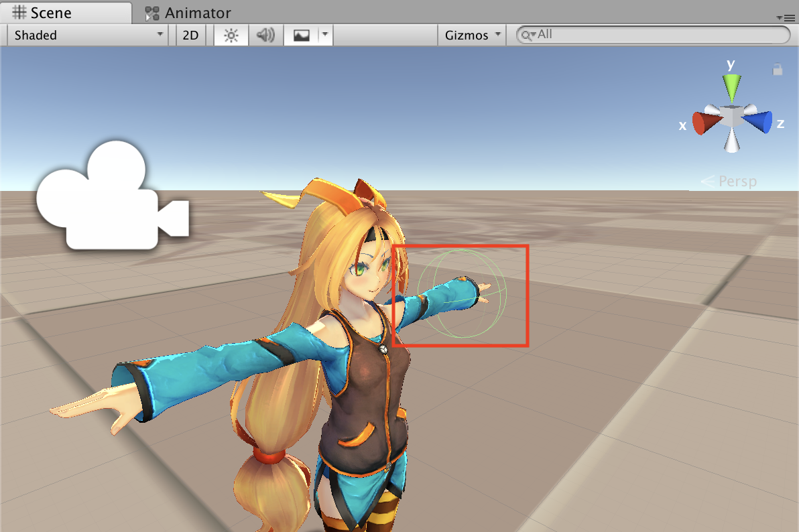Click the center cube of orientation gizmo
The height and width of the screenshot is (532, 799).
tap(732, 117)
